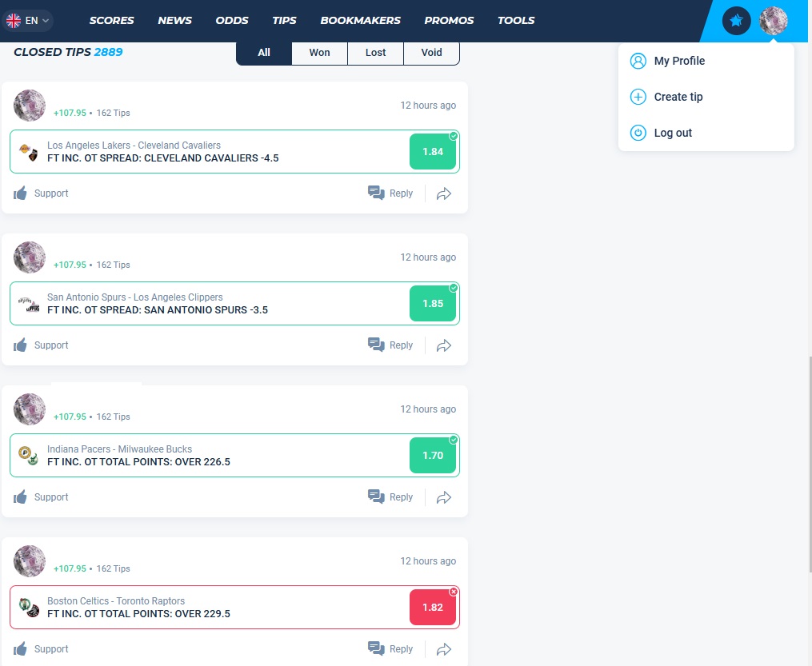The height and width of the screenshot is (666, 812).
Task: Filter closed tips by Lost
Action: pos(375,53)
